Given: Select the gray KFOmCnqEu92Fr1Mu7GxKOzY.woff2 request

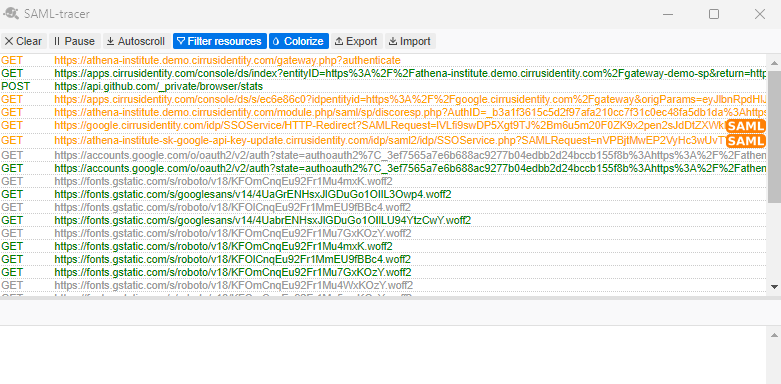Looking at the screenshot, I should [x=384, y=233].
